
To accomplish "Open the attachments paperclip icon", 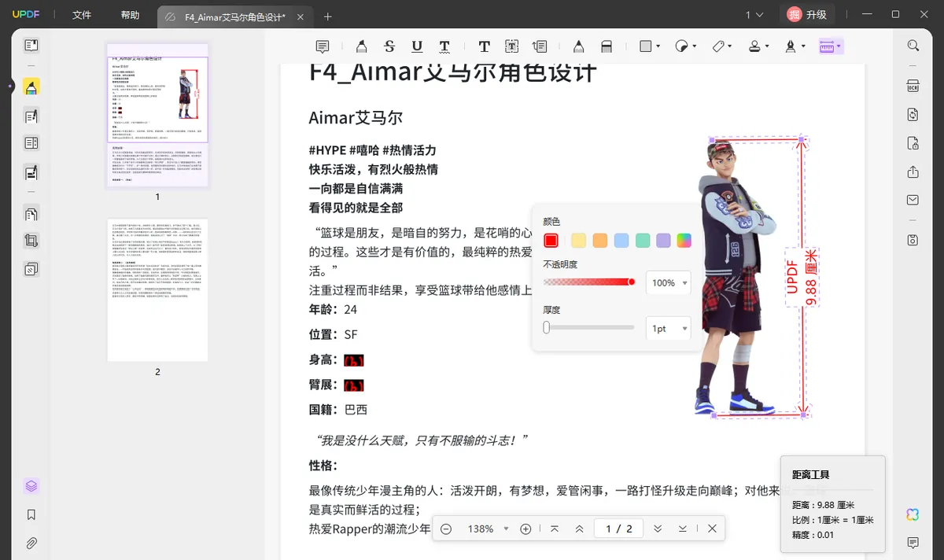I will (31, 543).
